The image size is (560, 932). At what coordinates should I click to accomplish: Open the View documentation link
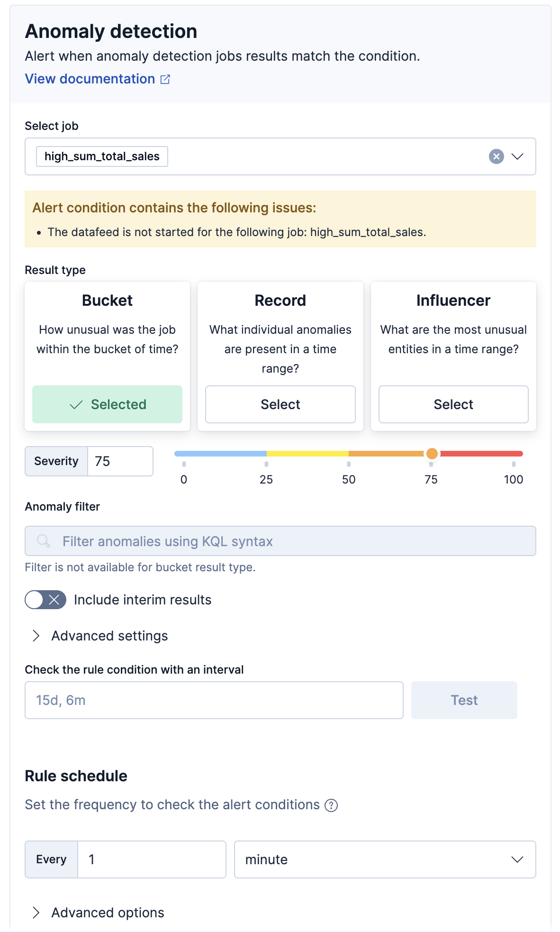tap(90, 79)
